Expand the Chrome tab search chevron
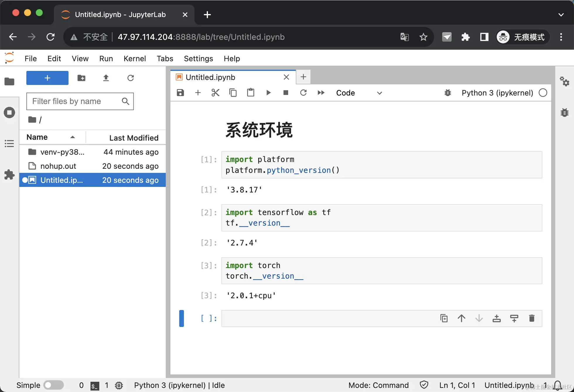The image size is (574, 392). pos(561,15)
